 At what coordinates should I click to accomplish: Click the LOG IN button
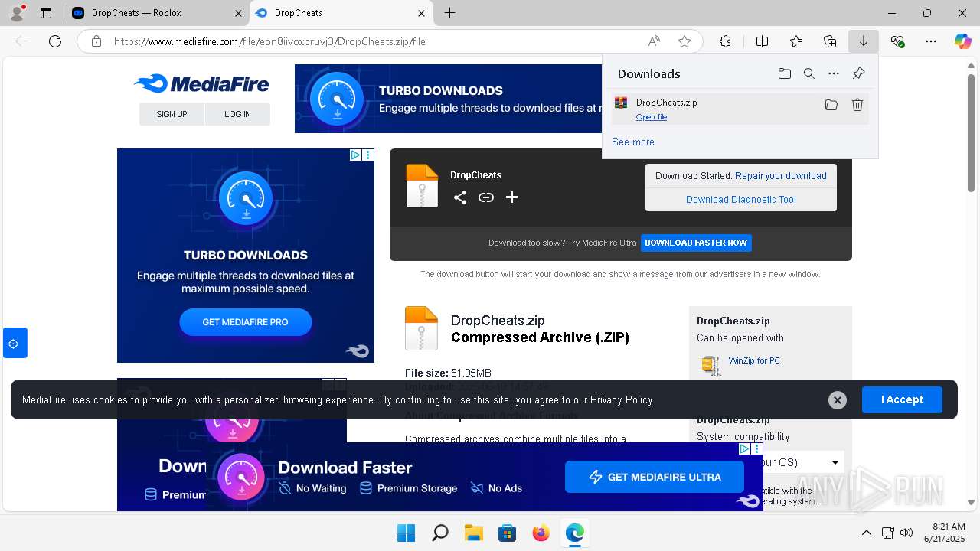pos(237,114)
